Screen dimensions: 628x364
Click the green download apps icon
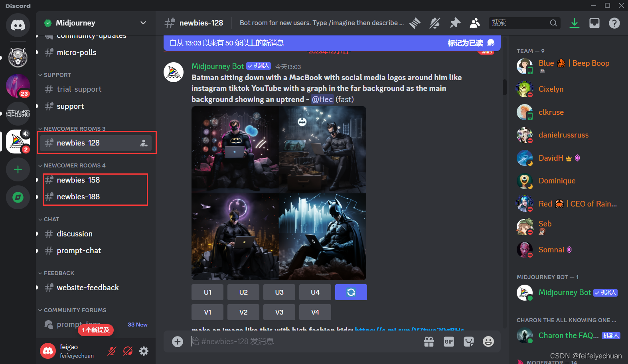[575, 23]
